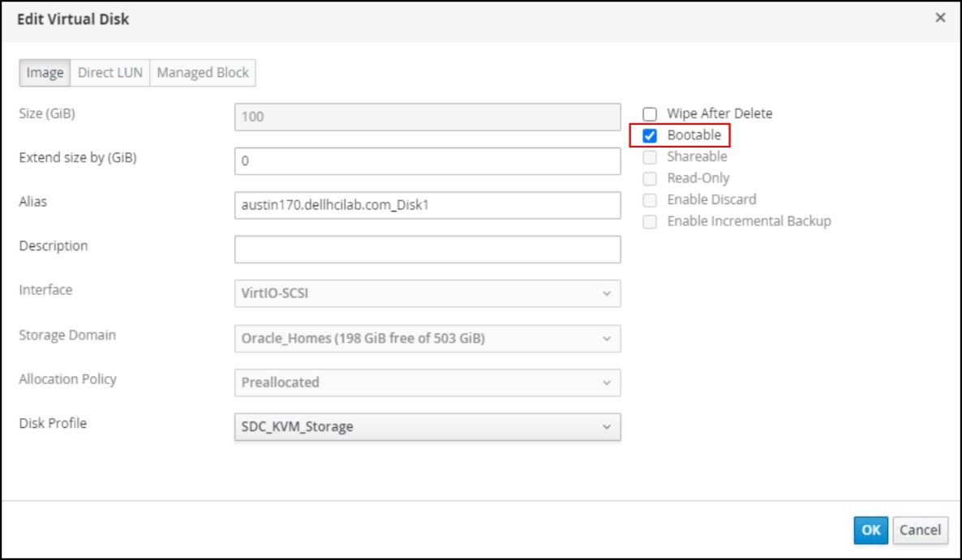962x560 pixels.
Task: Enable Incremental Backup checkbox
Action: (x=650, y=221)
